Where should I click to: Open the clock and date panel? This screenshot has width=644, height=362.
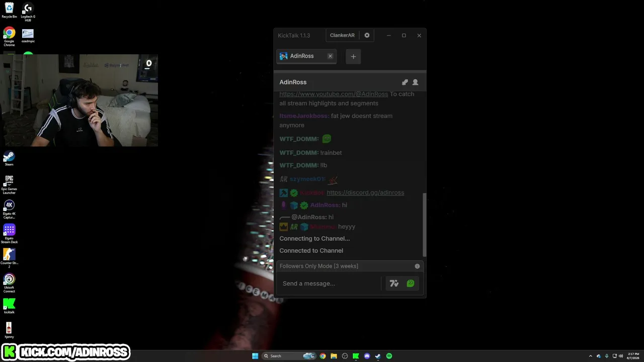click(x=633, y=356)
